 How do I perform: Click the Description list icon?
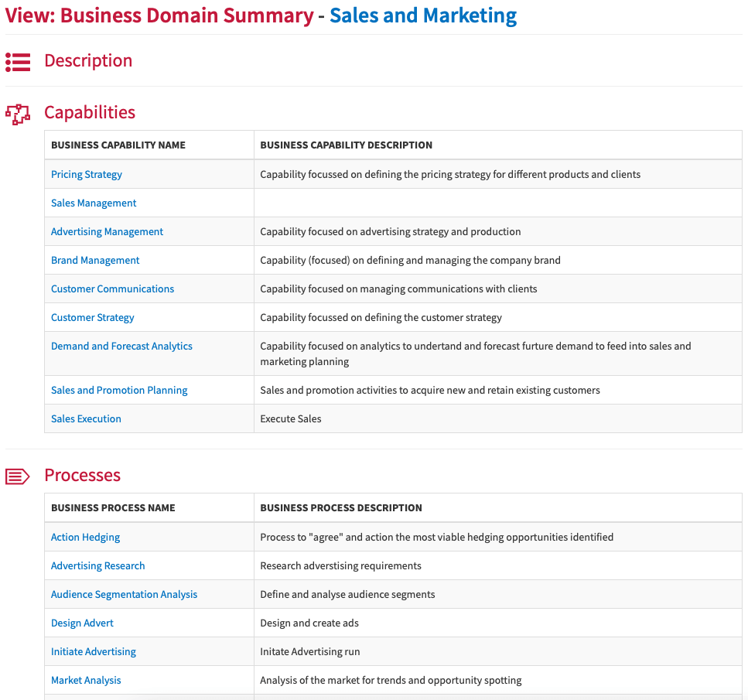tap(18, 62)
